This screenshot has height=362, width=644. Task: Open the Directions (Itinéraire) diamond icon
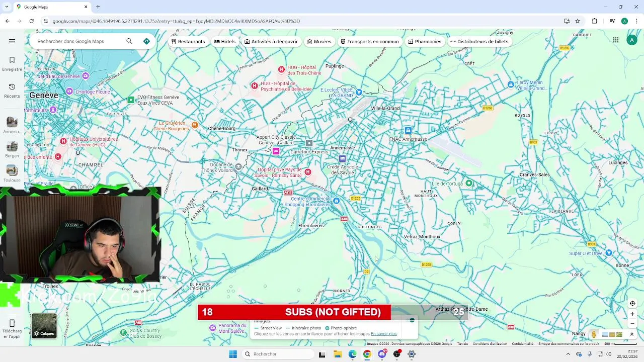(x=146, y=41)
